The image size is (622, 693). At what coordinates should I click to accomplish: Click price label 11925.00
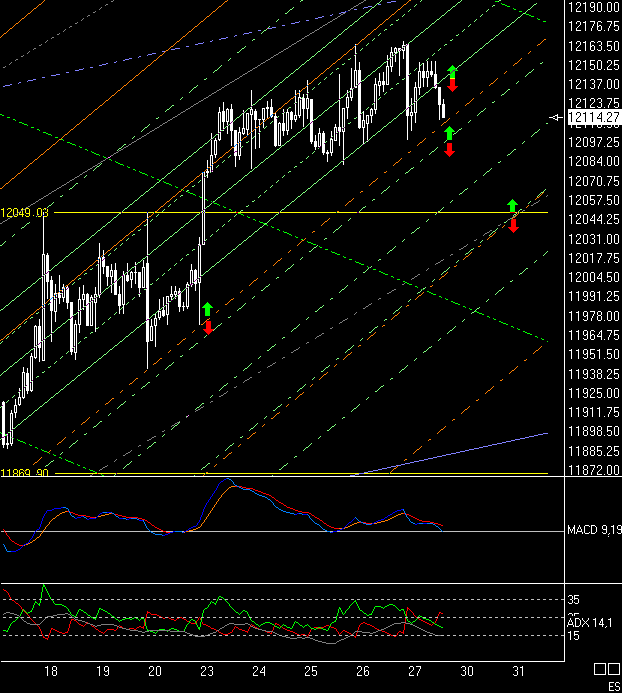[x=594, y=393]
